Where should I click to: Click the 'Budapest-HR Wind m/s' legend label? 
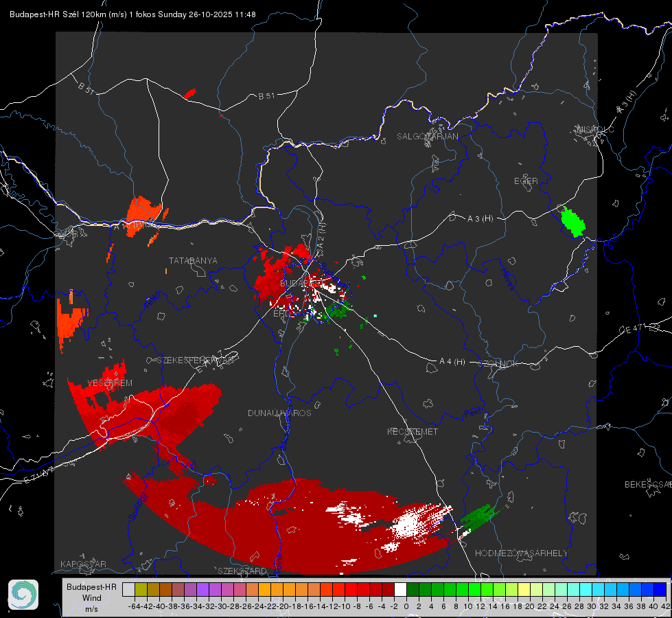tap(91, 598)
